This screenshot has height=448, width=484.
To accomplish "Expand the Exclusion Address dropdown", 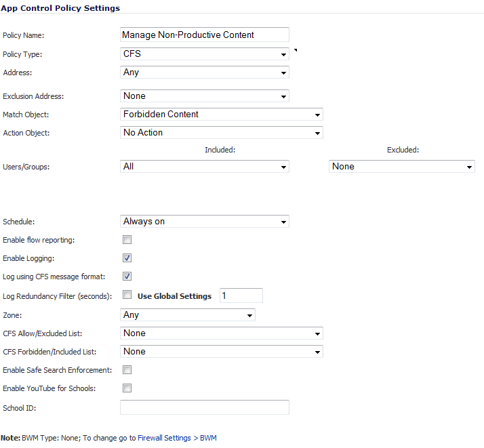I will (x=204, y=96).
